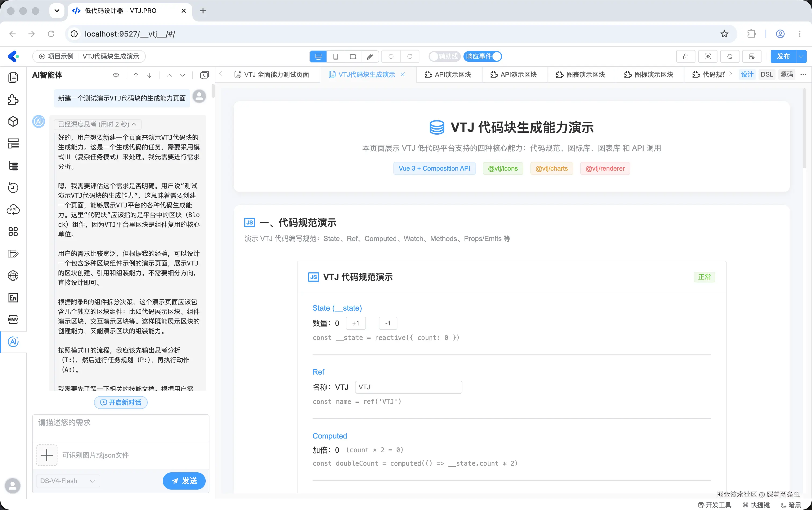Click the chevron-down icon in AI panel header
Image resolution: width=812 pixels, height=510 pixels.
(182, 75)
